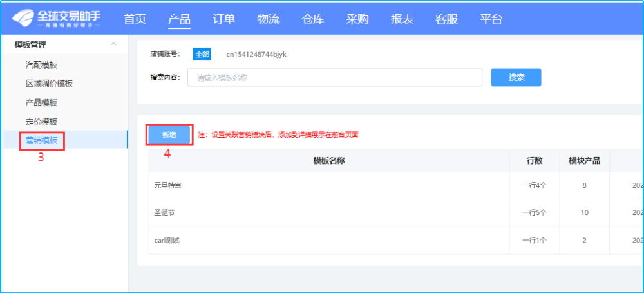The image size is (644, 294).
Task: Open the 平台 menu
Action: click(x=491, y=19)
